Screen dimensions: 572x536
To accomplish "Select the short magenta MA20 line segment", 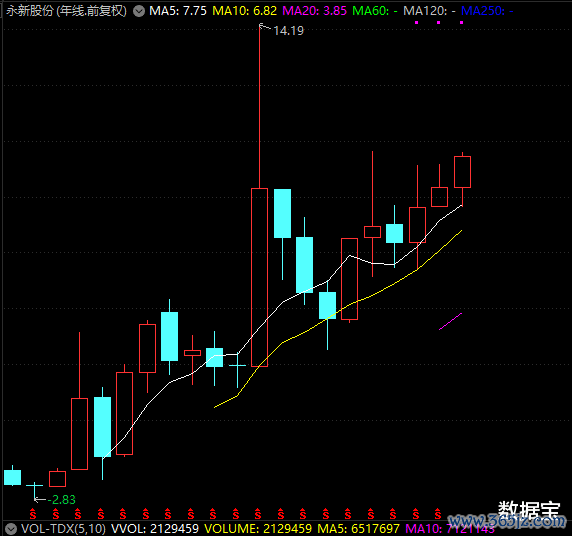I will point(451,321).
